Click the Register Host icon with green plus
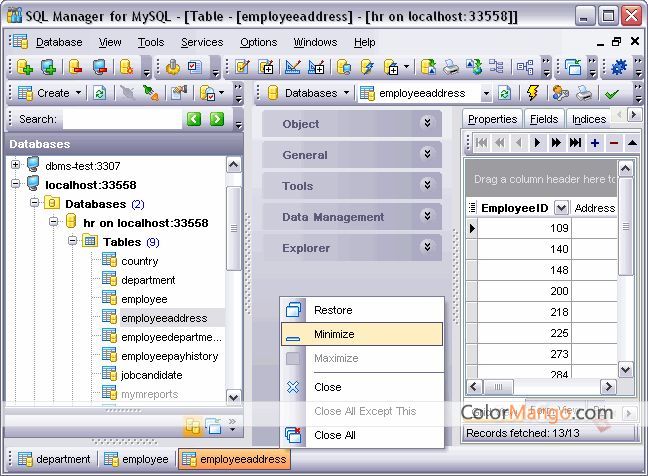 pos(48,67)
